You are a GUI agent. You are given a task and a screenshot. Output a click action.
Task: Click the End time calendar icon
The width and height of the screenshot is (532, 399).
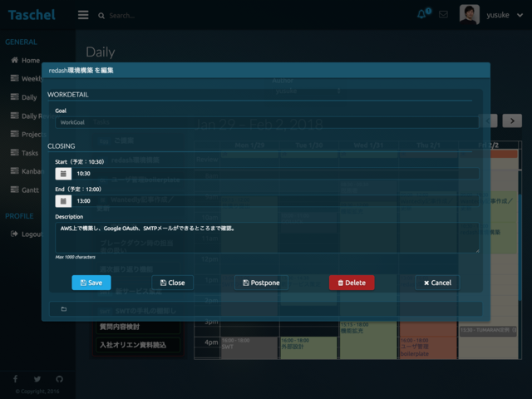(63, 201)
